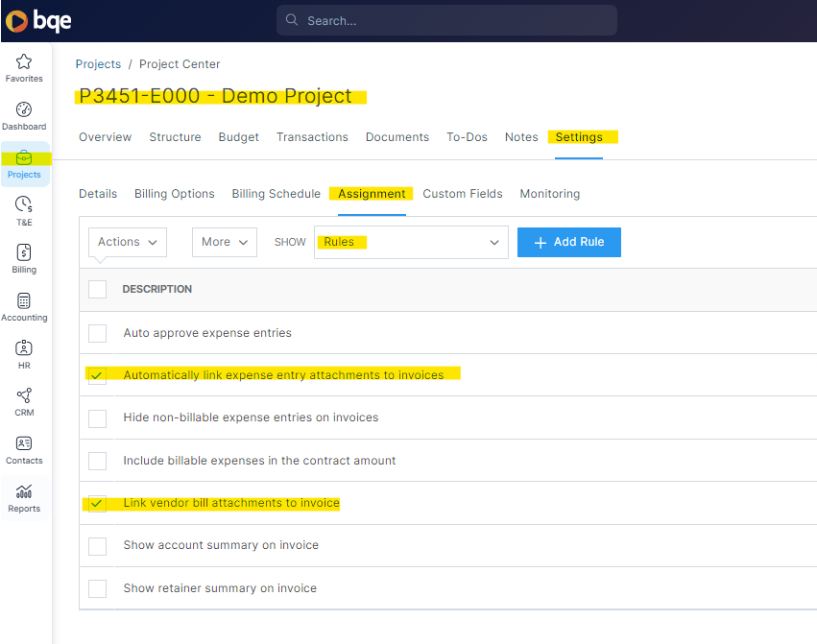Viewport: 817px width, 644px height.
Task: Switch to the Billing Schedule sub-tab
Action: pyautogui.click(x=276, y=194)
